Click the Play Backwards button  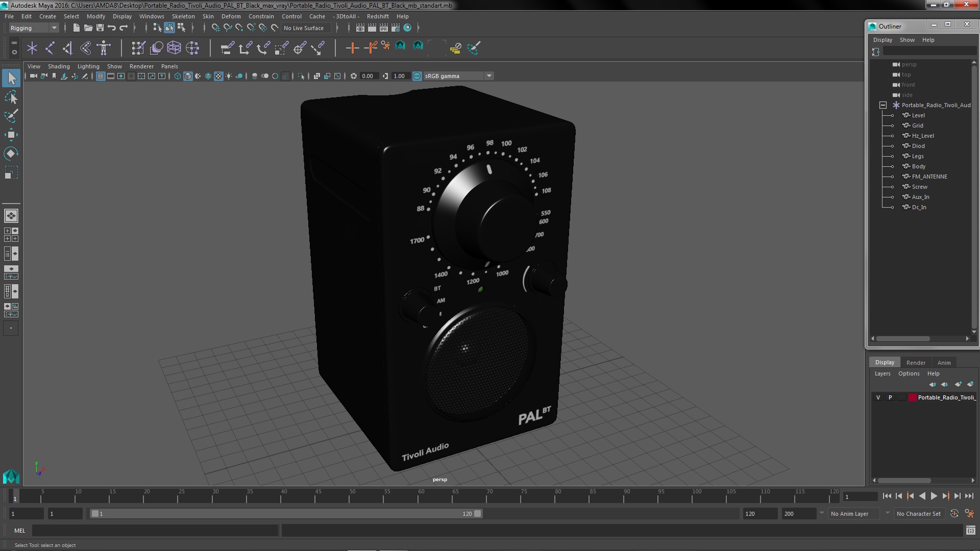click(x=922, y=496)
